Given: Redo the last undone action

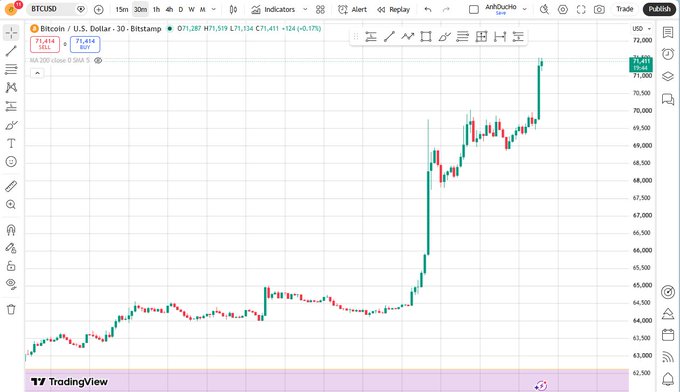Looking at the screenshot, I should pyautogui.click(x=446, y=9).
